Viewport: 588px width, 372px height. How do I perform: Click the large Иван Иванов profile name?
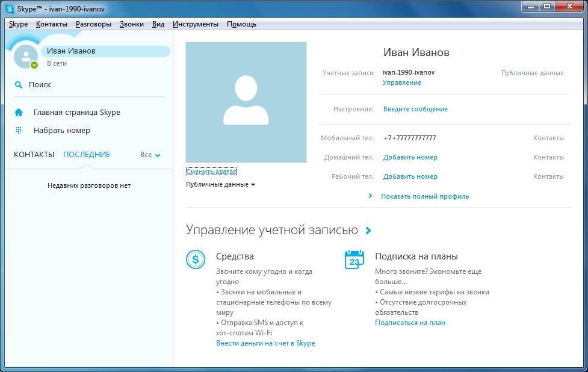(x=416, y=52)
